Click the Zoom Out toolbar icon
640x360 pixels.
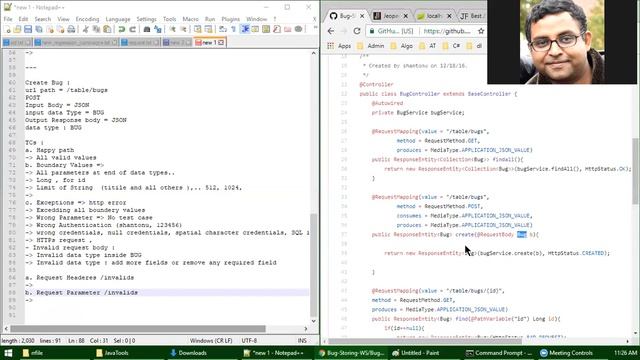[x=183, y=29]
